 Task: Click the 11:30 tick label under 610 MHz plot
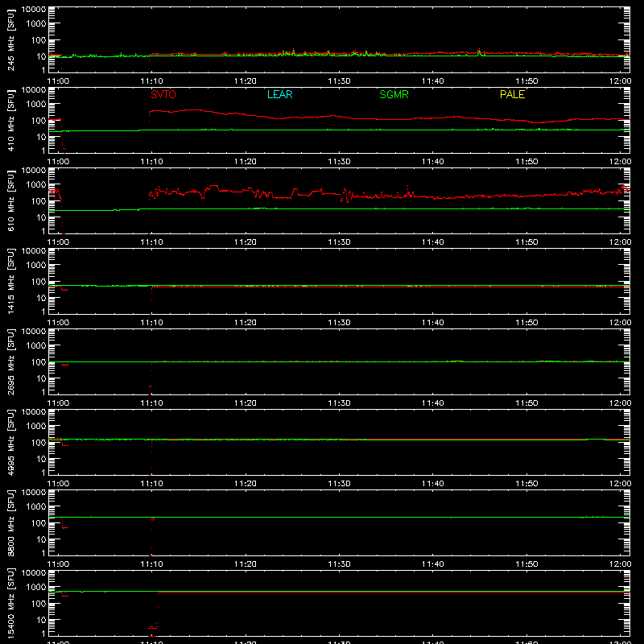point(339,242)
